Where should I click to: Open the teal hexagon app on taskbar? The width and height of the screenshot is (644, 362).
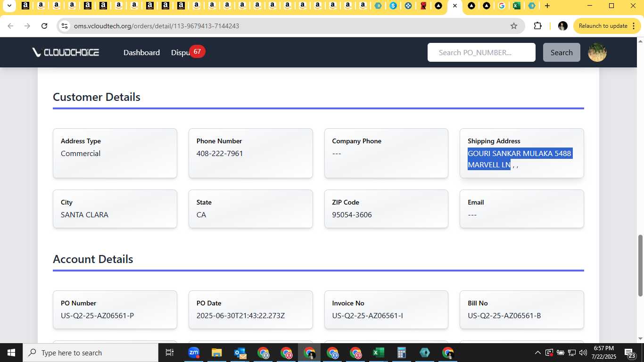point(424,353)
